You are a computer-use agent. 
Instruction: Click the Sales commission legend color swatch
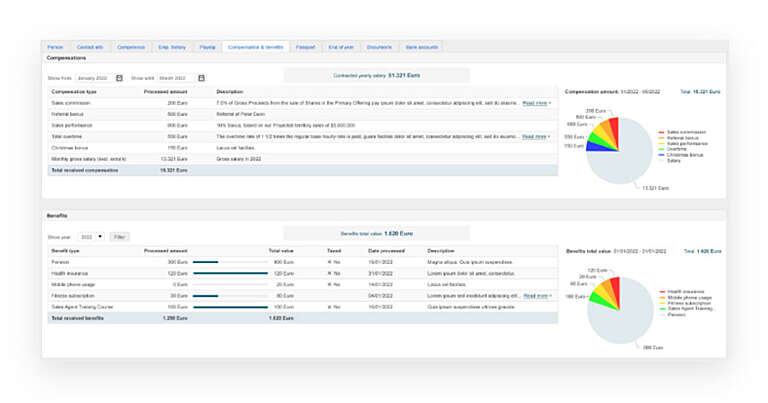(661, 132)
